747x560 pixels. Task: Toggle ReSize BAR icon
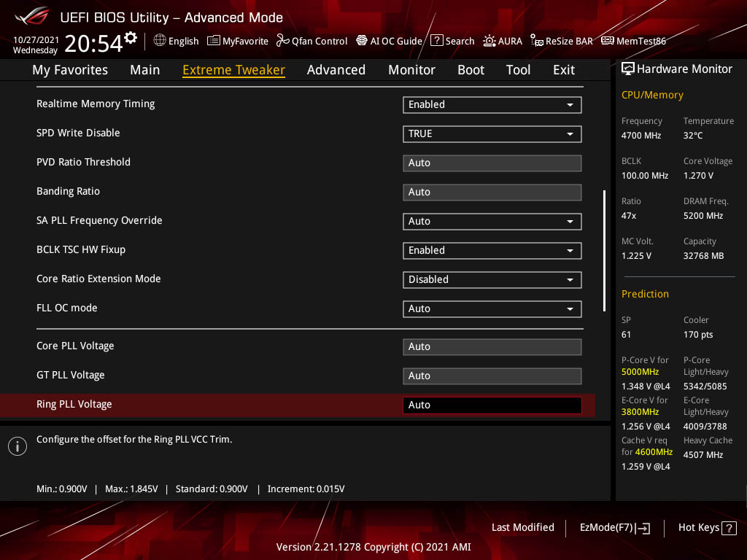tap(536, 41)
